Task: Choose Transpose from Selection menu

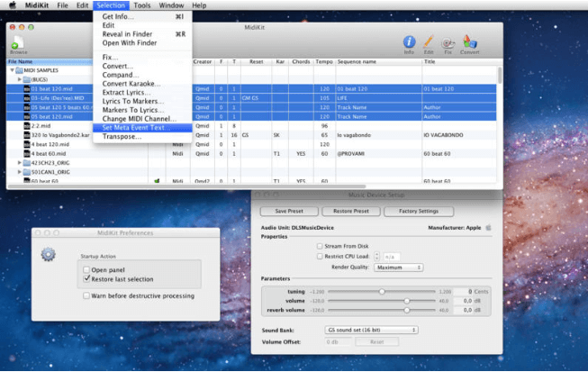Action: (x=142, y=137)
